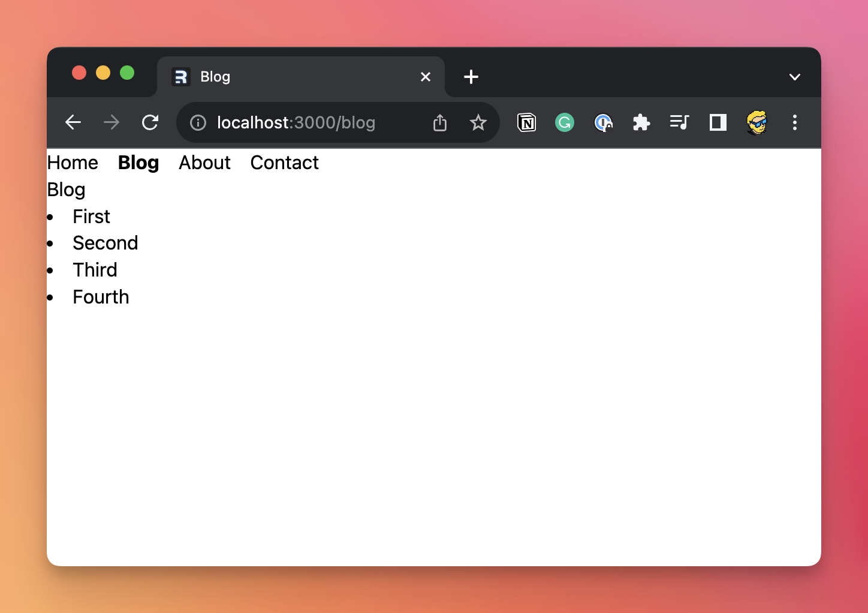This screenshot has width=868, height=613.
Task: Click the localhost address bar URL
Action: point(296,122)
